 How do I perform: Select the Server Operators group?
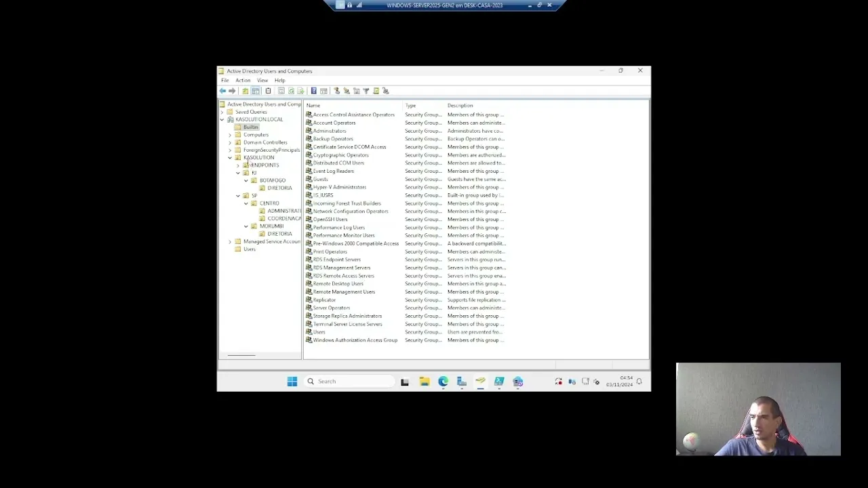click(x=332, y=308)
